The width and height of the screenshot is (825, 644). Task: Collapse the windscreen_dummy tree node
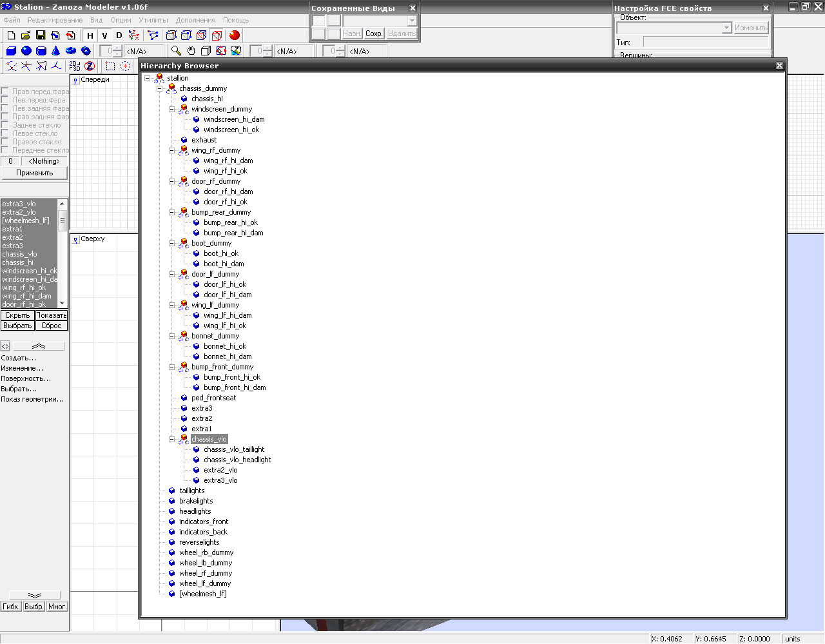pyautogui.click(x=172, y=109)
